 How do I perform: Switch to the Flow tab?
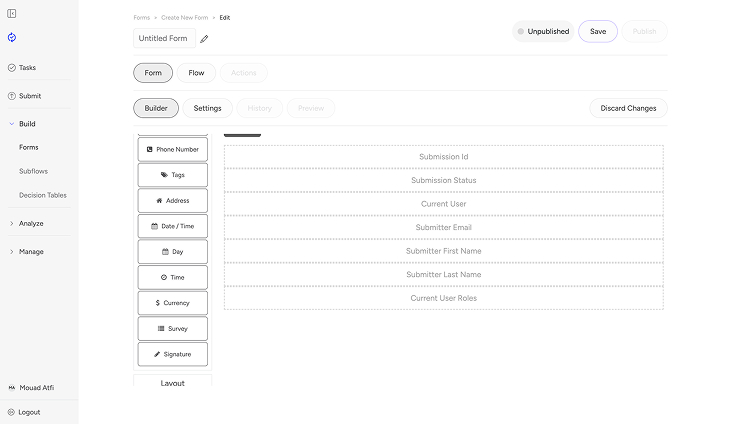pos(196,73)
